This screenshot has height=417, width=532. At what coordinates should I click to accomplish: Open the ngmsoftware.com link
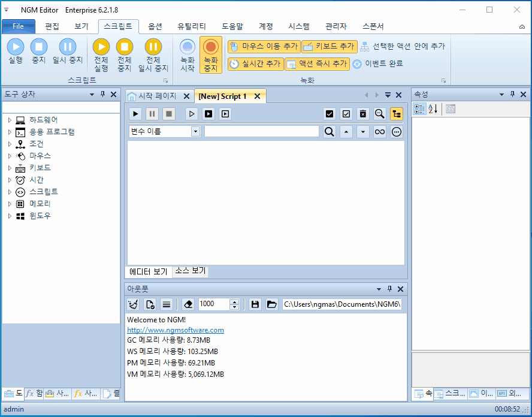click(x=176, y=330)
